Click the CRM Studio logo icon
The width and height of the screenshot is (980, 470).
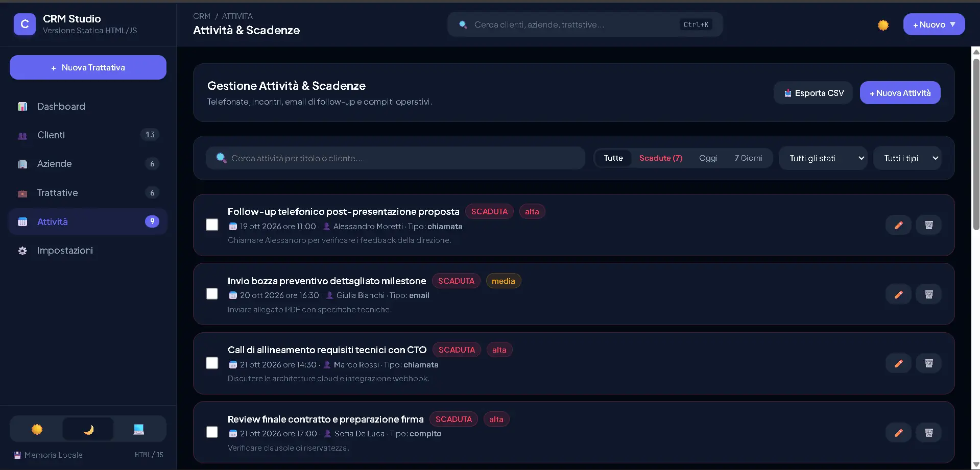25,24
